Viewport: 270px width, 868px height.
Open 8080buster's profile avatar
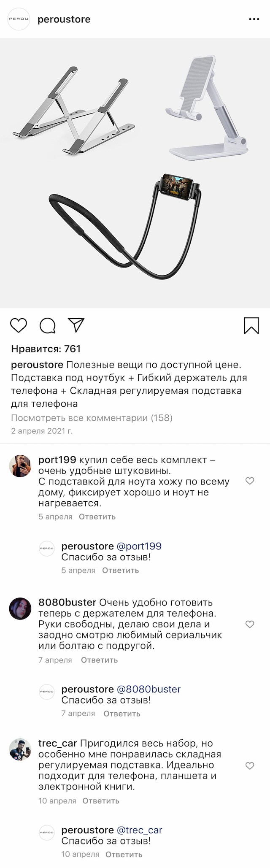click(20, 608)
